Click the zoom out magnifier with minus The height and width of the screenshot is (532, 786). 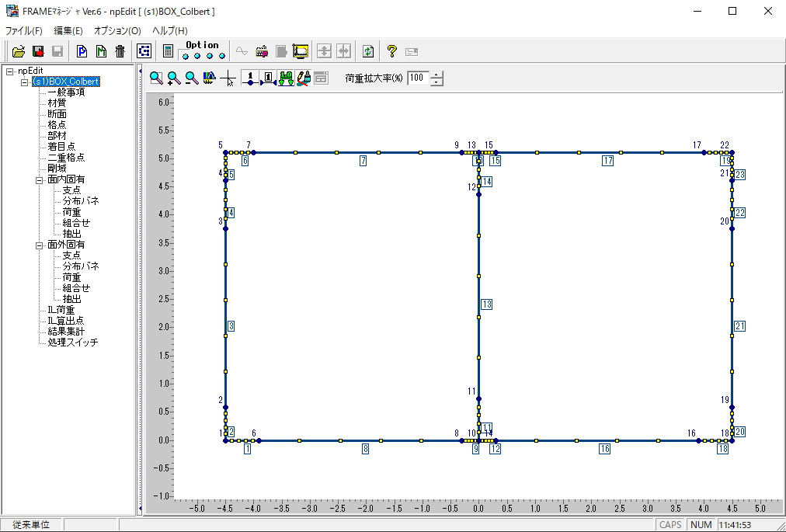(x=192, y=78)
